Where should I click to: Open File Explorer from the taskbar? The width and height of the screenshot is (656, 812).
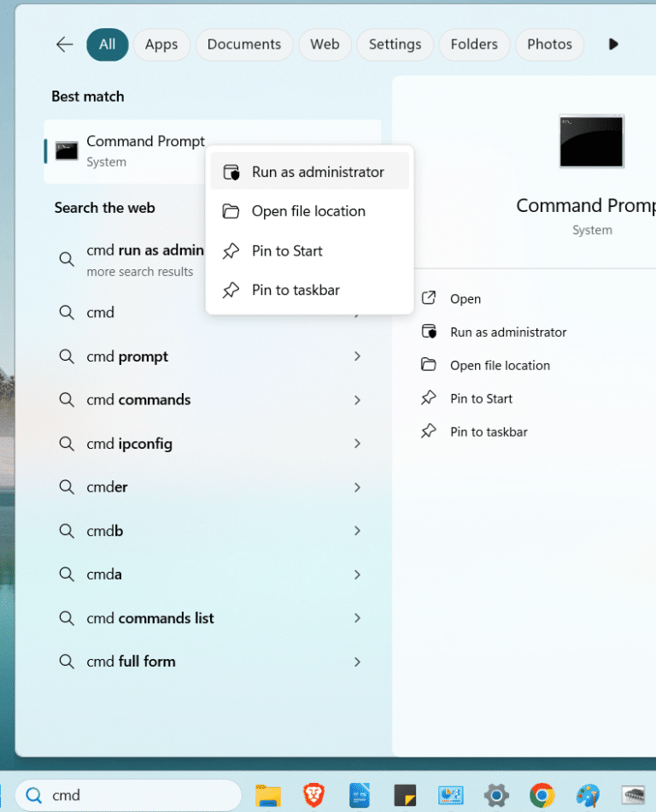(267, 794)
